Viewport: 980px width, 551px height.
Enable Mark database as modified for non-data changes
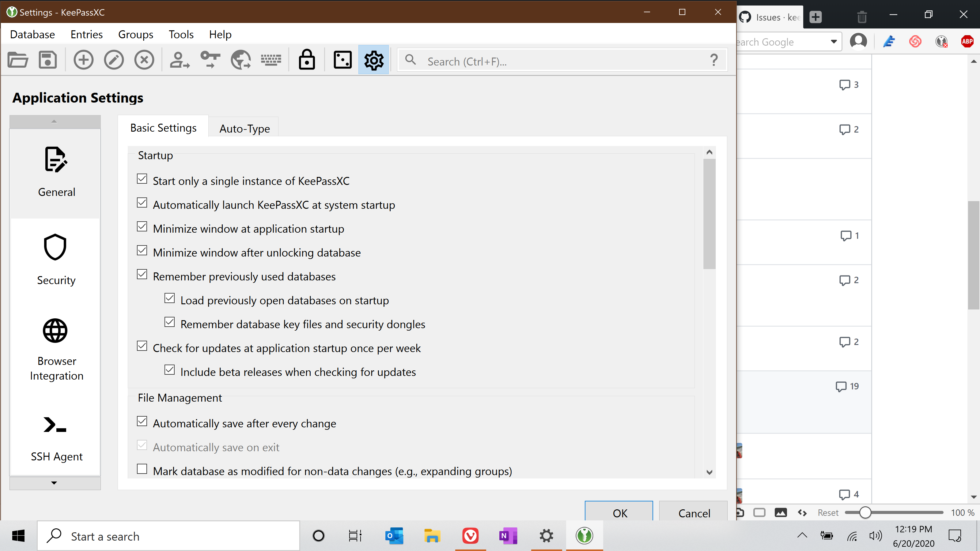click(142, 469)
